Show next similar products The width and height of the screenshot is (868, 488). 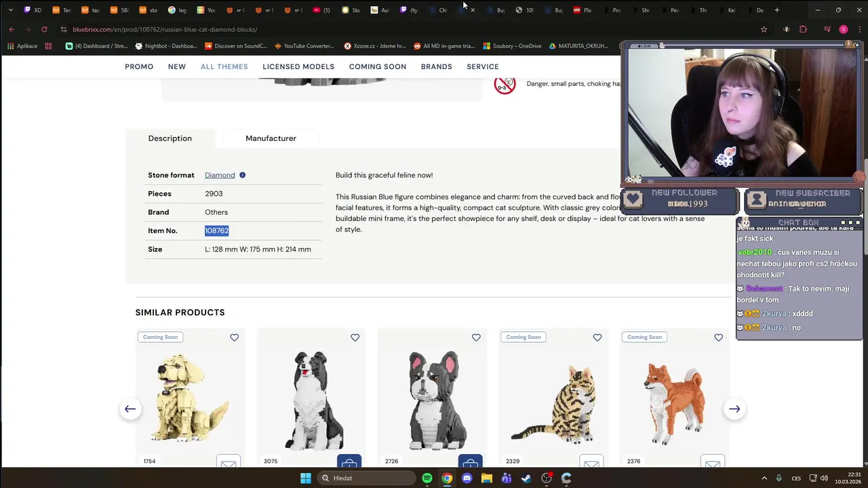734,409
